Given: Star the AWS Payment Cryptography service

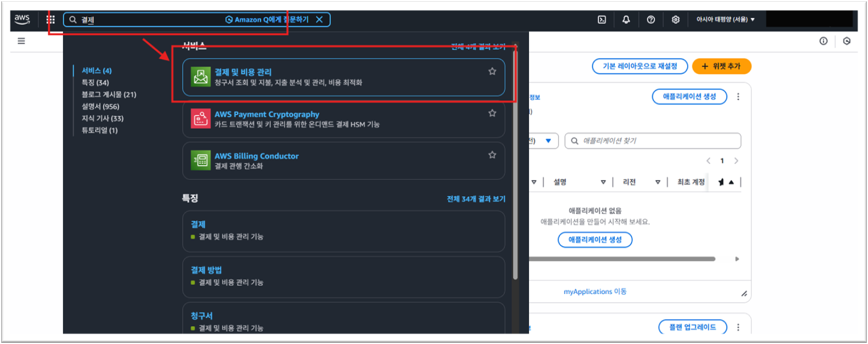Looking at the screenshot, I should point(492,113).
